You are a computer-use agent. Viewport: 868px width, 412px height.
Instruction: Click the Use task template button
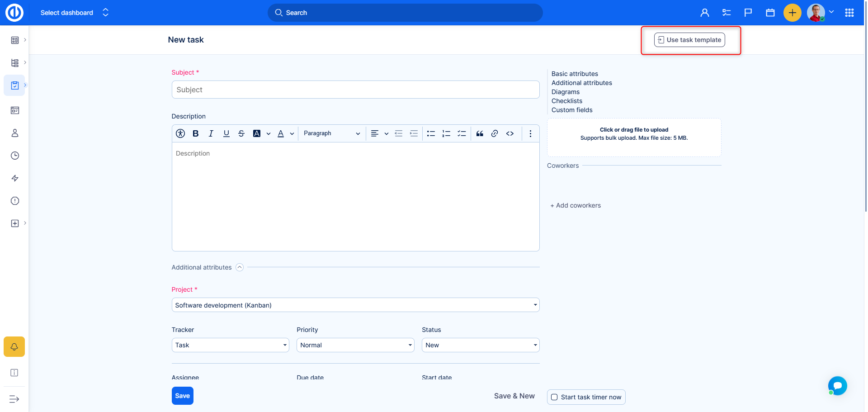(689, 40)
